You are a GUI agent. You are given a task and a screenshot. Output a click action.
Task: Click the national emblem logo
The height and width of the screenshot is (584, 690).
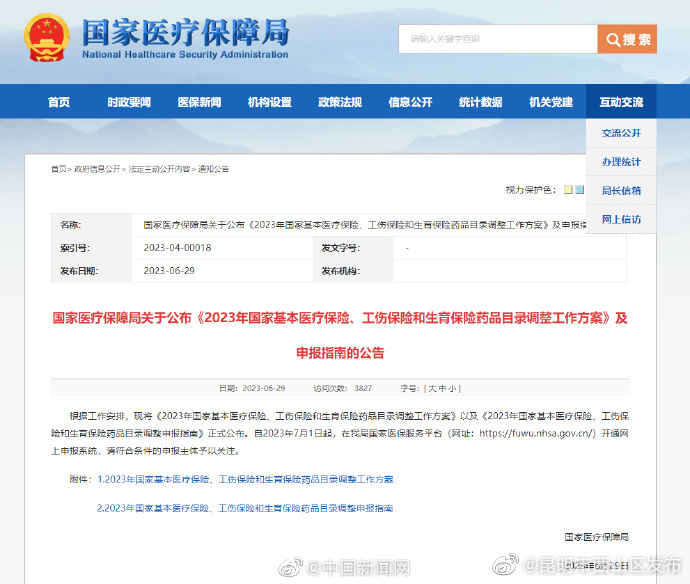[47, 37]
